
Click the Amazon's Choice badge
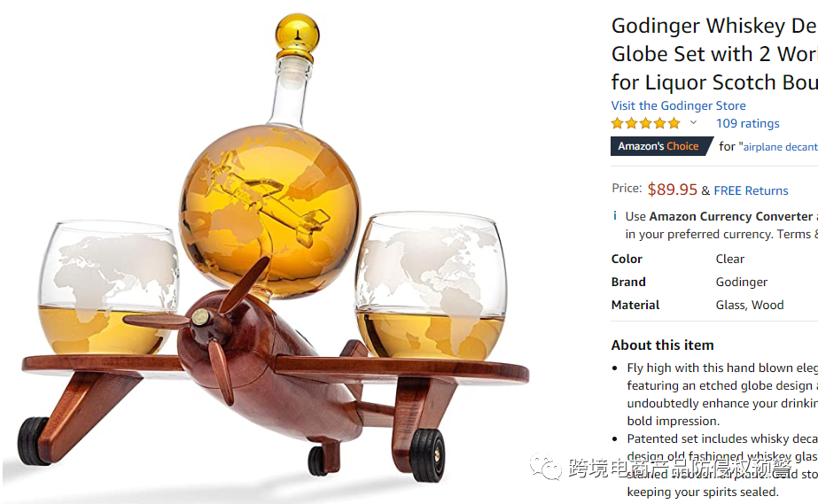click(661, 146)
